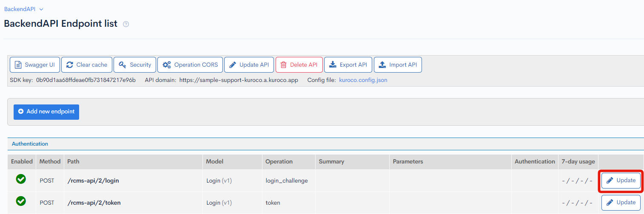Screen dimensions: 644x214
Task: Click the Clear cache refresh button
Action: click(87, 65)
